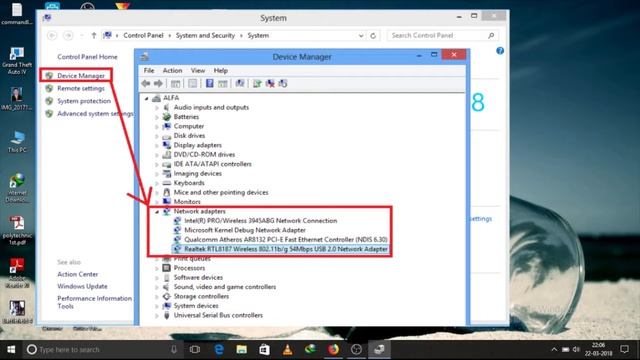The image size is (640, 360).
Task: Select Intel(R) PRO/Wireless 3945ABG Network Connection
Action: tap(260, 221)
